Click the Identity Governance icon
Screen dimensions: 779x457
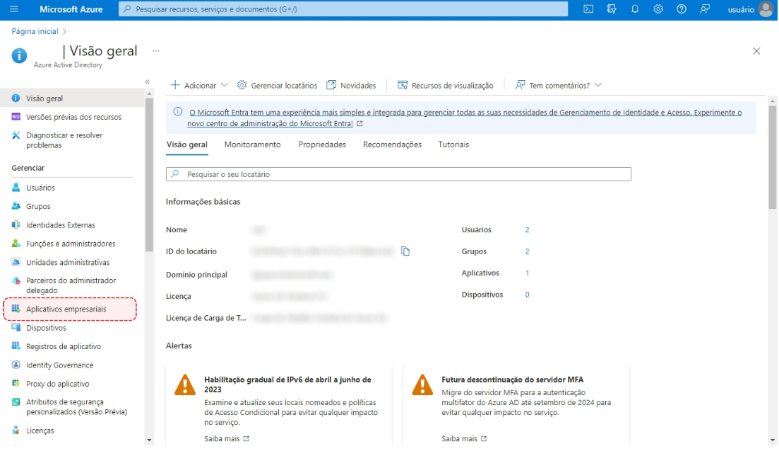(x=16, y=365)
